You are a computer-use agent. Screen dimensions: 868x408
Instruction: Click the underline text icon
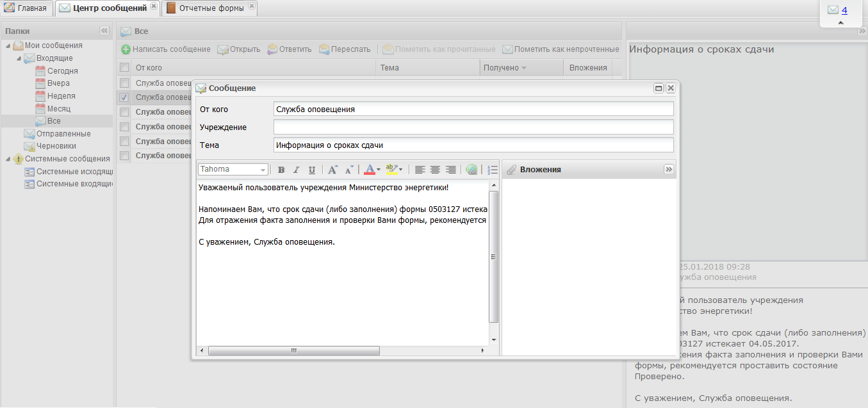[x=312, y=170]
